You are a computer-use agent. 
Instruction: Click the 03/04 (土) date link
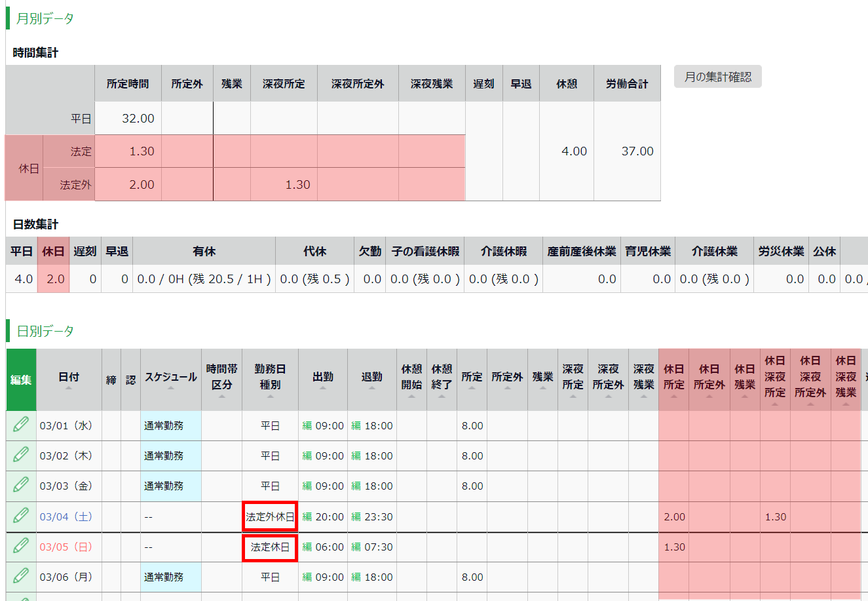pyautogui.click(x=66, y=517)
